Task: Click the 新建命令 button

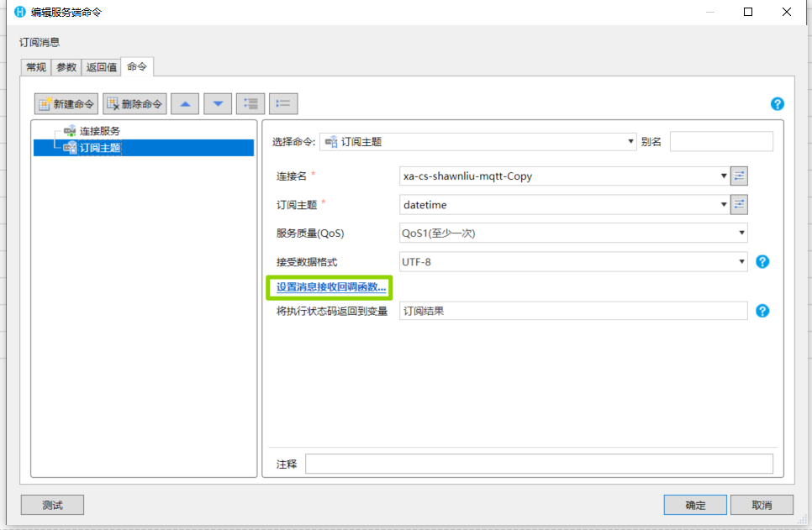Action: pyautogui.click(x=66, y=104)
